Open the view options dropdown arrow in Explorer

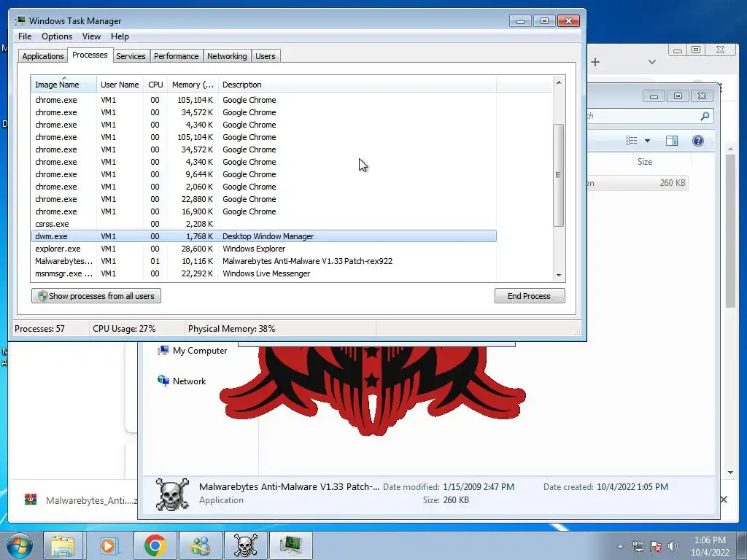[647, 141]
